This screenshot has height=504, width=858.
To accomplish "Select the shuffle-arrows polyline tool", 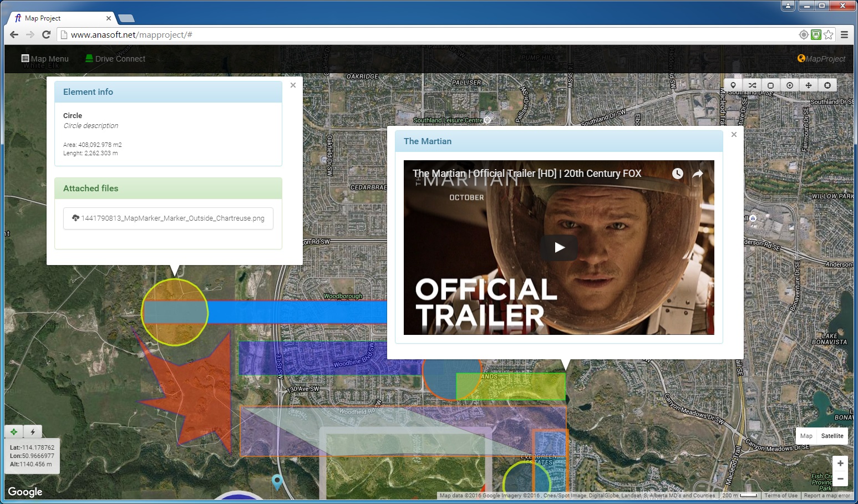I will coord(752,85).
